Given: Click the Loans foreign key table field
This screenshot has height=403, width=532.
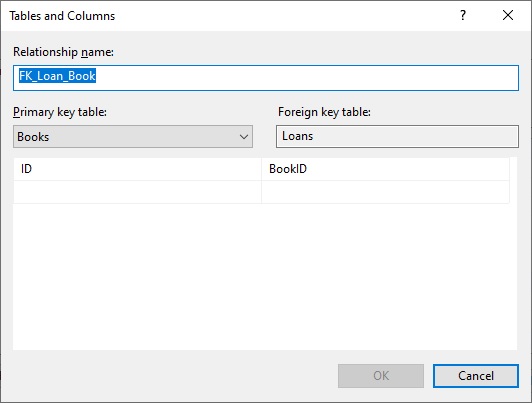Looking at the screenshot, I should coord(397,136).
